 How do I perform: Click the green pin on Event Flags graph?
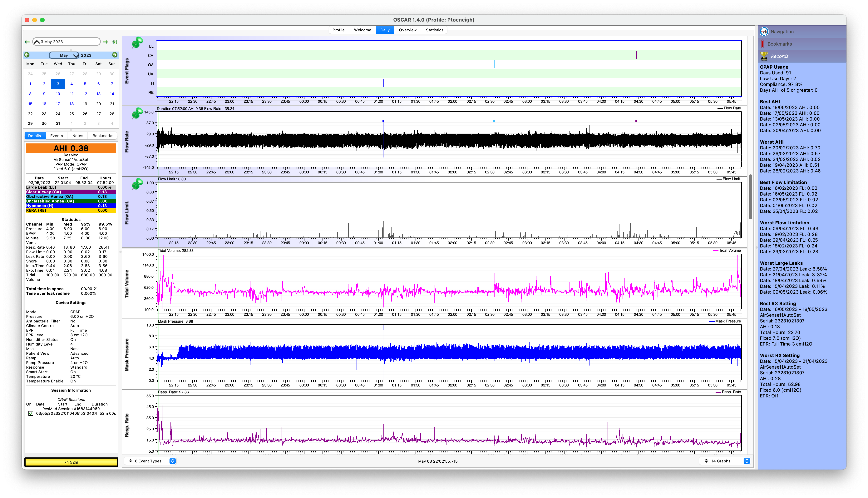[x=137, y=43]
